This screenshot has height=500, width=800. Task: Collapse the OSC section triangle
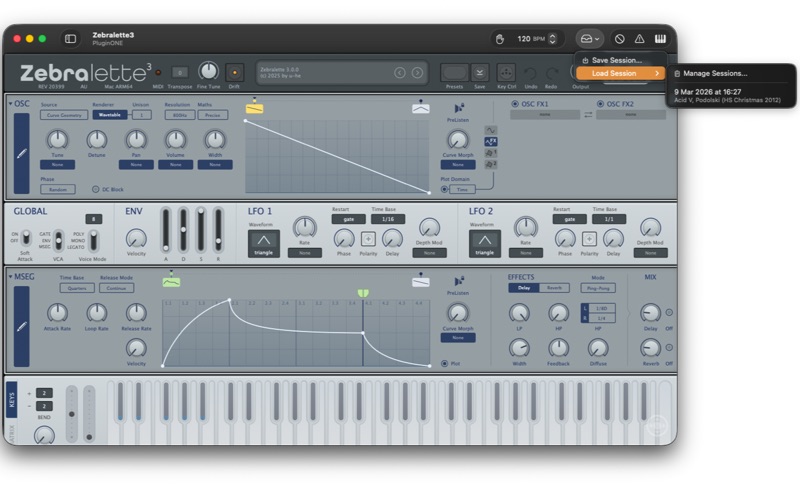[10, 104]
